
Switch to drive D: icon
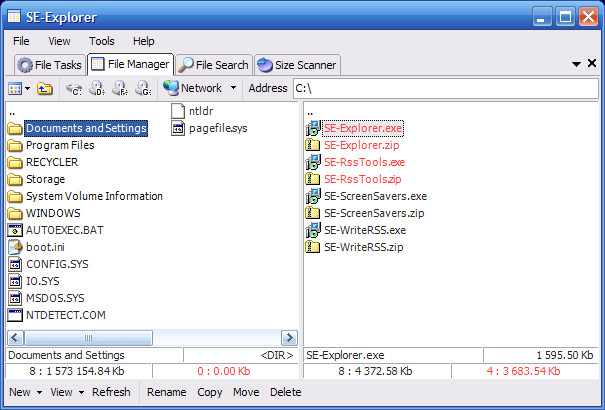97,89
